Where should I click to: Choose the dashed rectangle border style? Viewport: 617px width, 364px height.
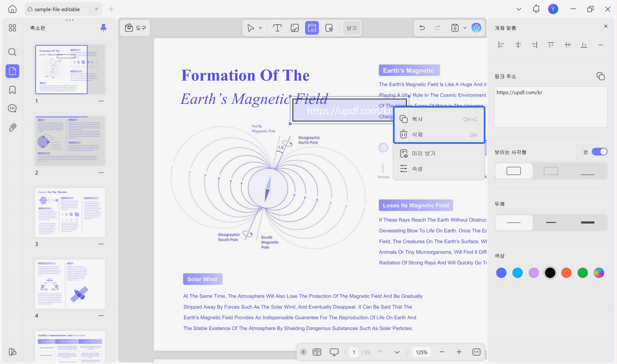tap(551, 171)
